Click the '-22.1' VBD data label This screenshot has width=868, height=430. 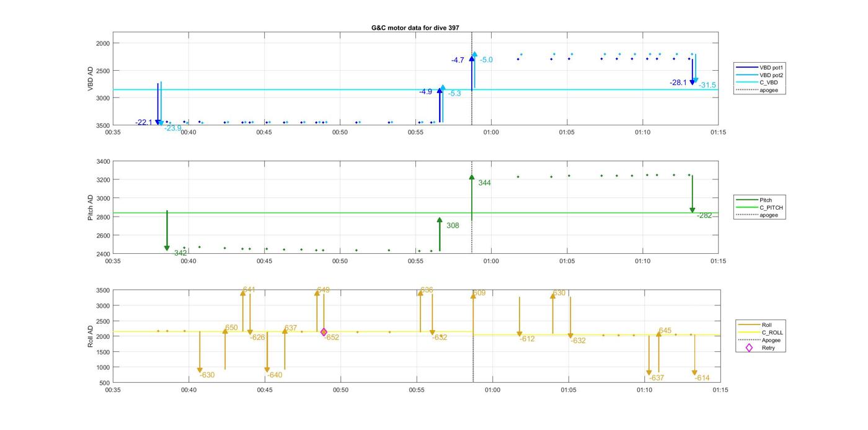click(144, 122)
